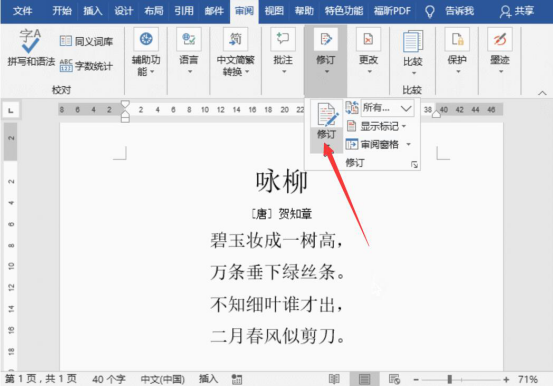Open Spelling and Grammar check
Screen dimensions: 554x387
click(x=31, y=48)
